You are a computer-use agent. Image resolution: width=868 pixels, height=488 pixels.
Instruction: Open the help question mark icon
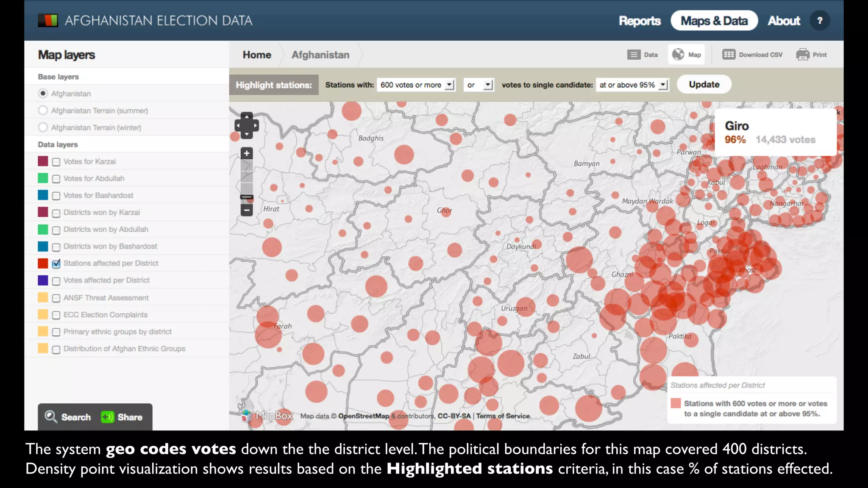click(820, 21)
